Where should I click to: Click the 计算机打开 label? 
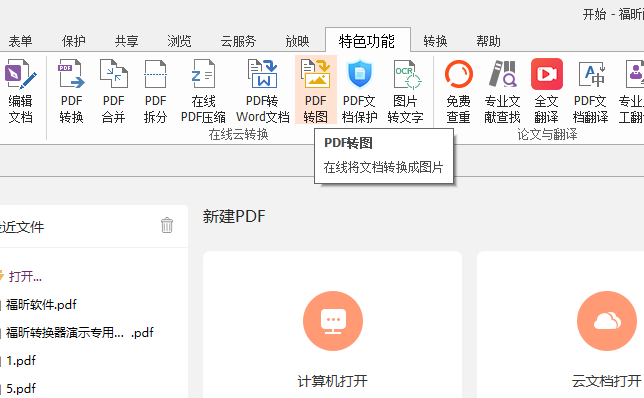tap(333, 381)
